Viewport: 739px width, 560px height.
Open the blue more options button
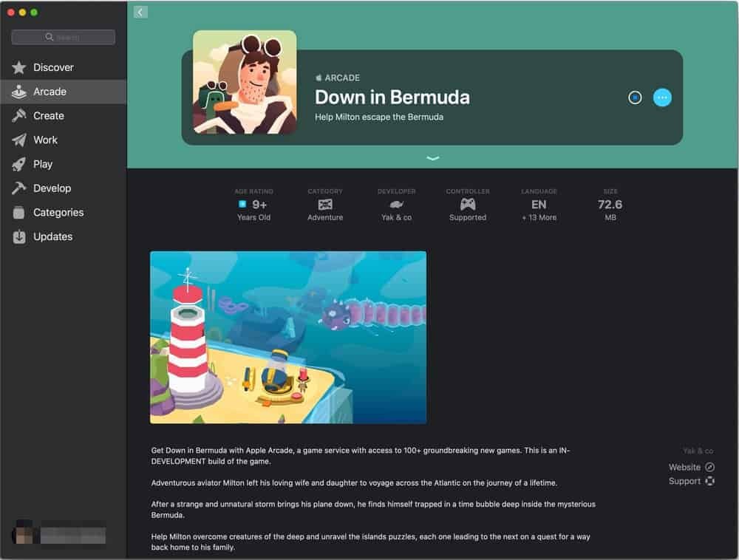click(x=662, y=98)
